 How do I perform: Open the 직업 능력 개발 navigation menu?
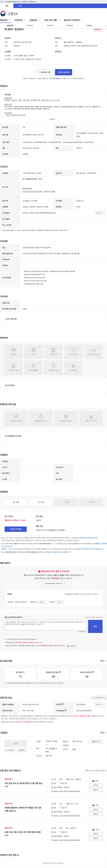tap(52, 20)
